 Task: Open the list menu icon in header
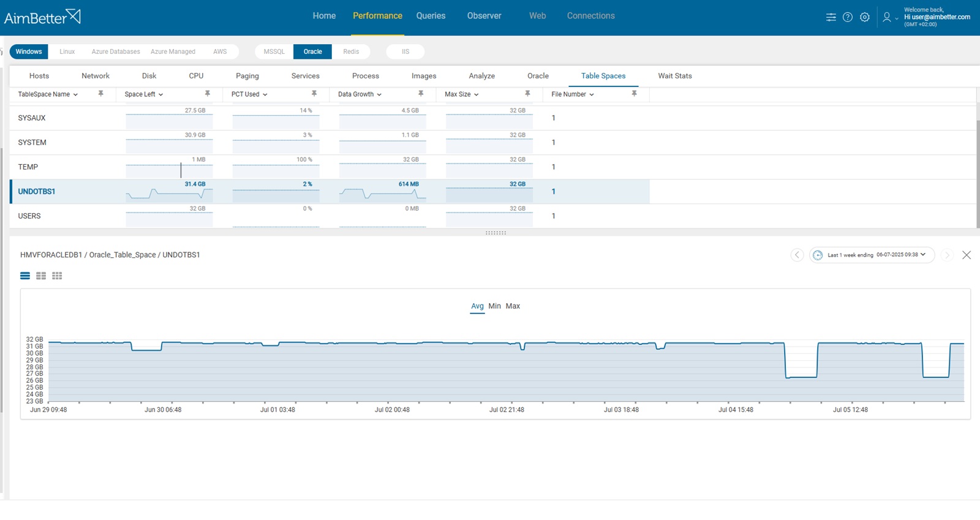click(x=831, y=17)
